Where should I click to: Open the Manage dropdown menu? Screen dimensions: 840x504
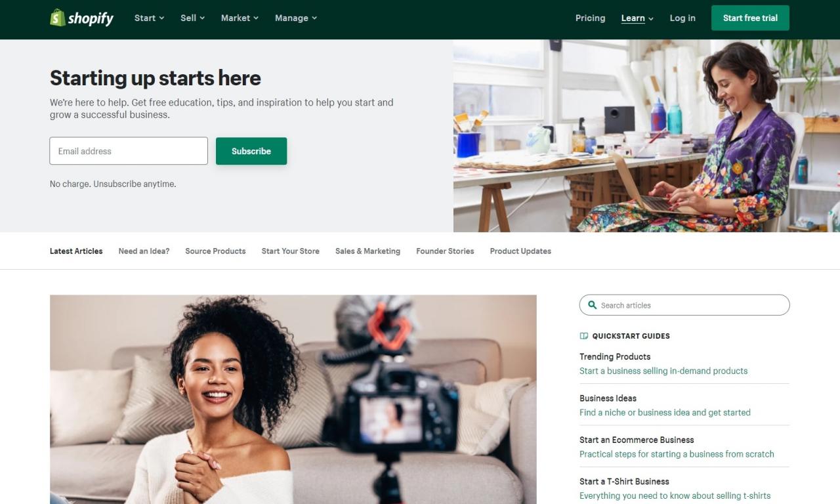296,18
